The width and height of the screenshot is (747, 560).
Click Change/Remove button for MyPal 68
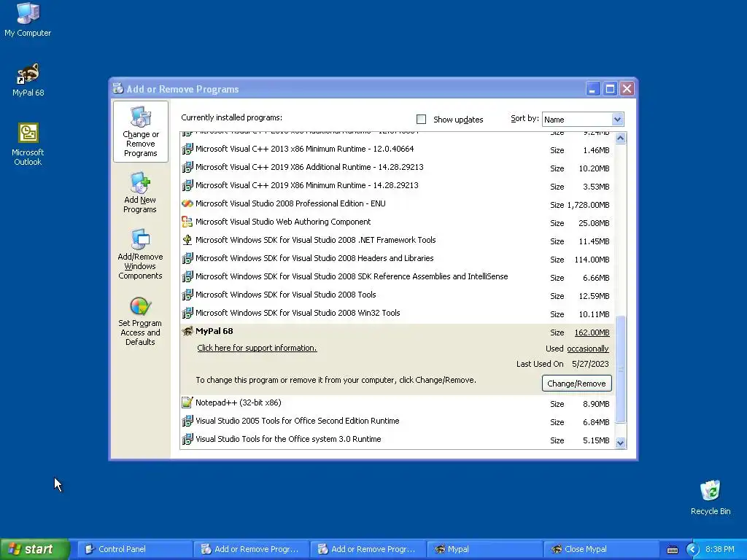coord(576,384)
